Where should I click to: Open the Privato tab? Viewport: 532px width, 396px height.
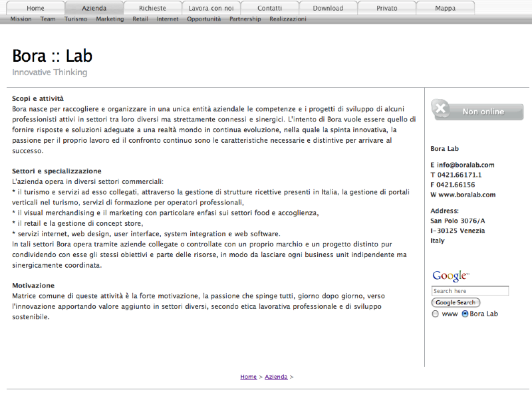pyautogui.click(x=386, y=8)
